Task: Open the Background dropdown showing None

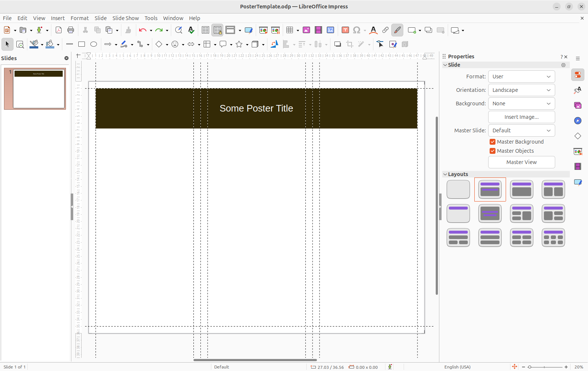Action: (521, 104)
